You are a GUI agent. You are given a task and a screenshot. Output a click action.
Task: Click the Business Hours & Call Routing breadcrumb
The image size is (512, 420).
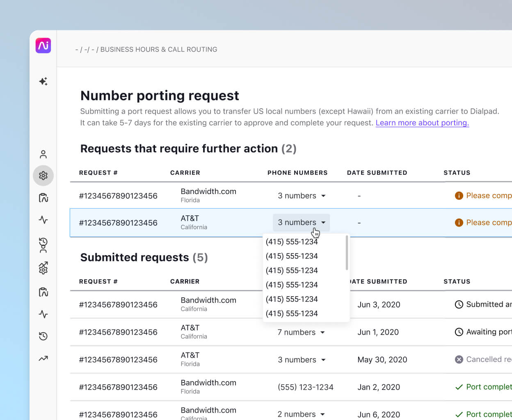pos(159,49)
